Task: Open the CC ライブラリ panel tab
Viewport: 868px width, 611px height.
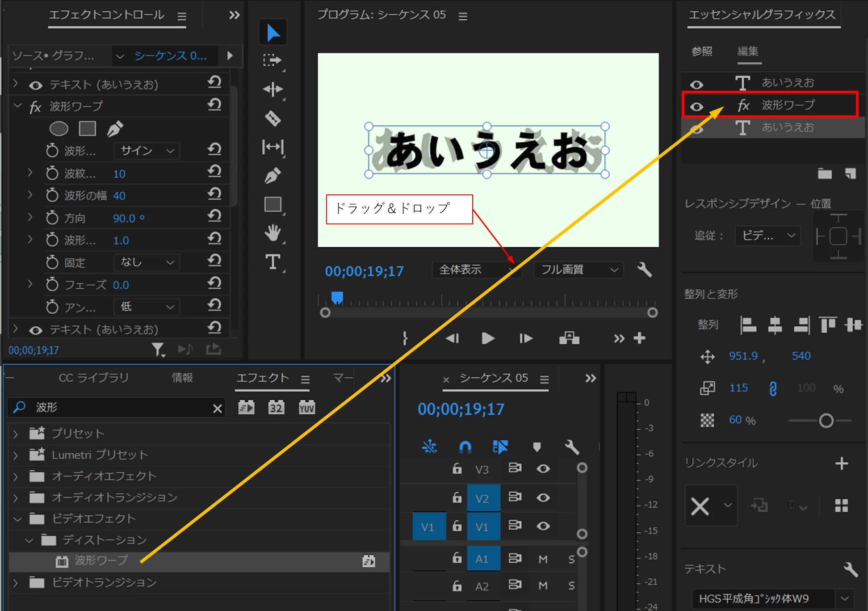Action: pyautogui.click(x=93, y=378)
